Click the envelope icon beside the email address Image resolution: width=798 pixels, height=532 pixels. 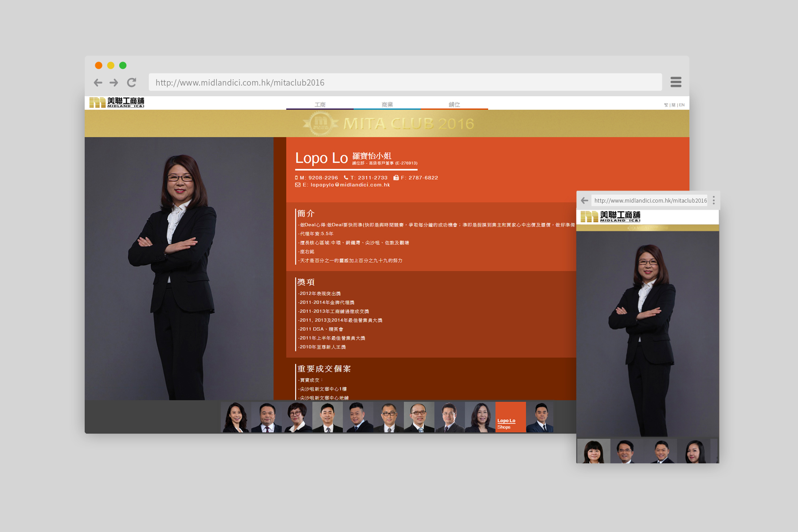pos(298,185)
